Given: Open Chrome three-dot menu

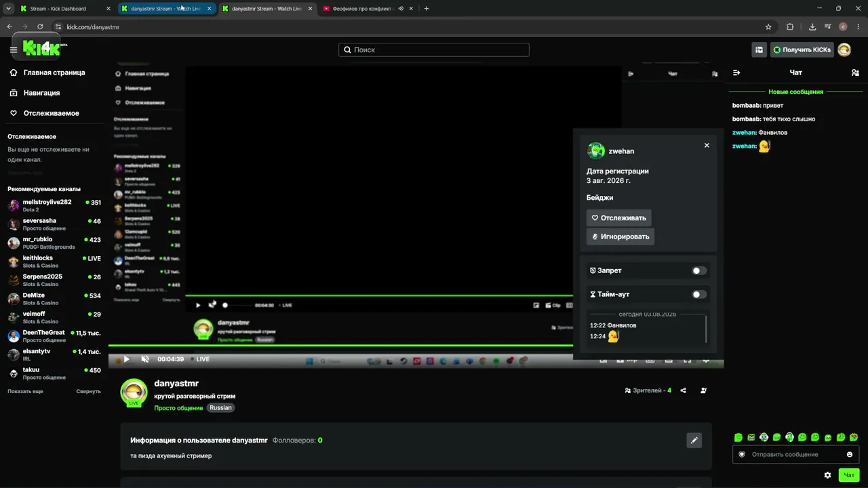Looking at the screenshot, I should click(x=858, y=26).
